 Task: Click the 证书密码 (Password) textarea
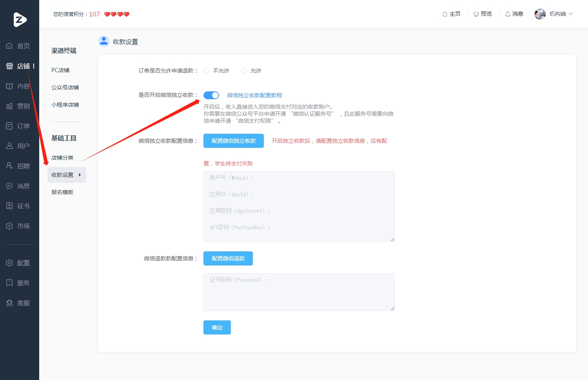(x=299, y=292)
